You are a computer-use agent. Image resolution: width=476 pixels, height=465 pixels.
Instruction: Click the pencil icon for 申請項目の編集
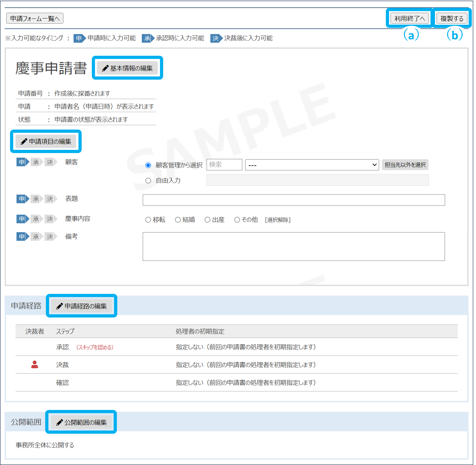tap(24, 141)
